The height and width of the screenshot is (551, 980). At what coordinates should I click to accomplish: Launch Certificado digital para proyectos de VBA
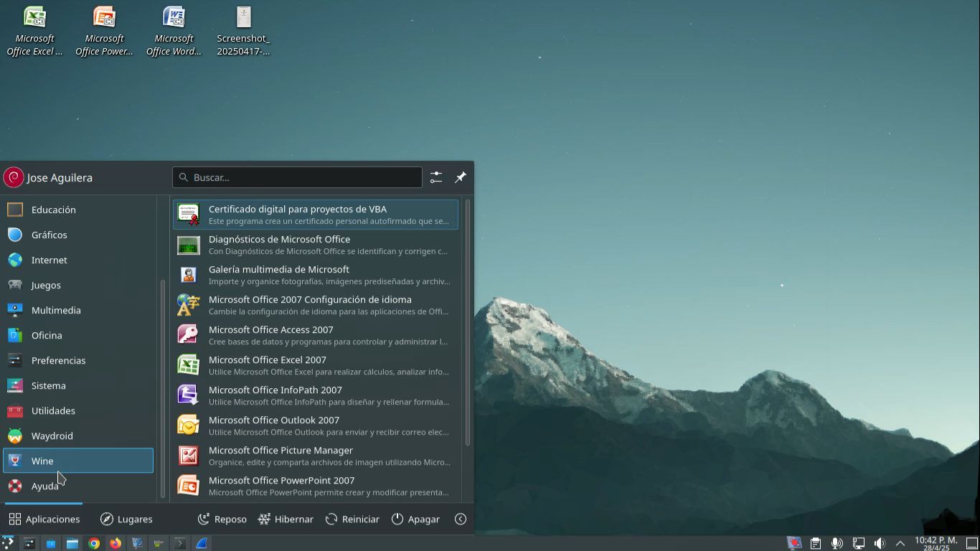(316, 215)
